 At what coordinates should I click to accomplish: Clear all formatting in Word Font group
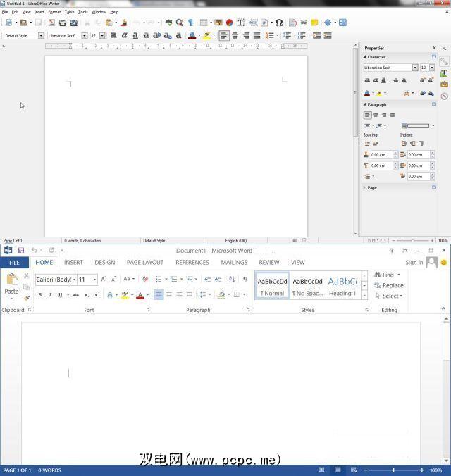(145, 279)
